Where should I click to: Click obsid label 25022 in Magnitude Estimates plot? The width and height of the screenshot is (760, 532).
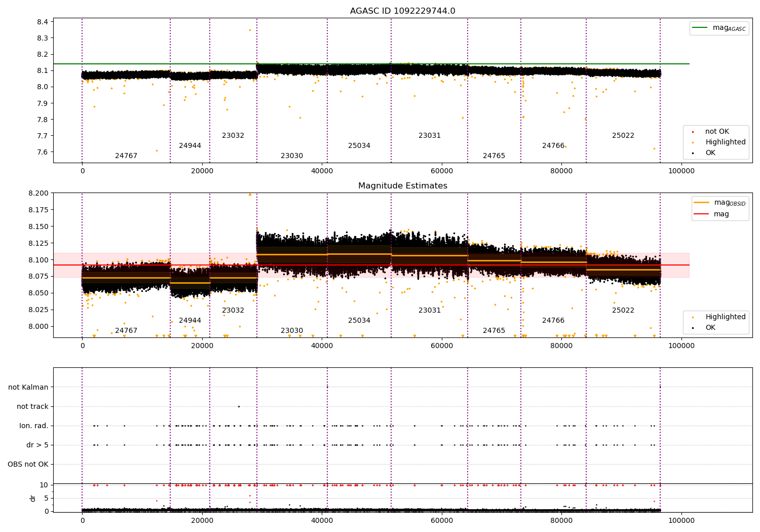623,311
